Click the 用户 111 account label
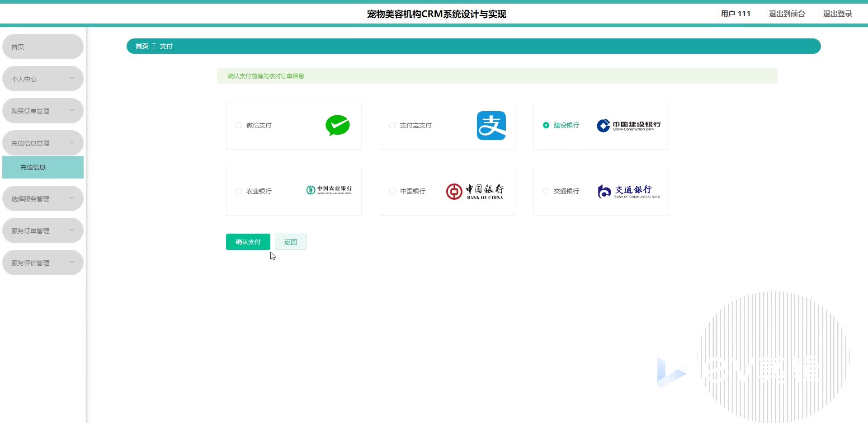The width and height of the screenshot is (868, 423). (736, 14)
